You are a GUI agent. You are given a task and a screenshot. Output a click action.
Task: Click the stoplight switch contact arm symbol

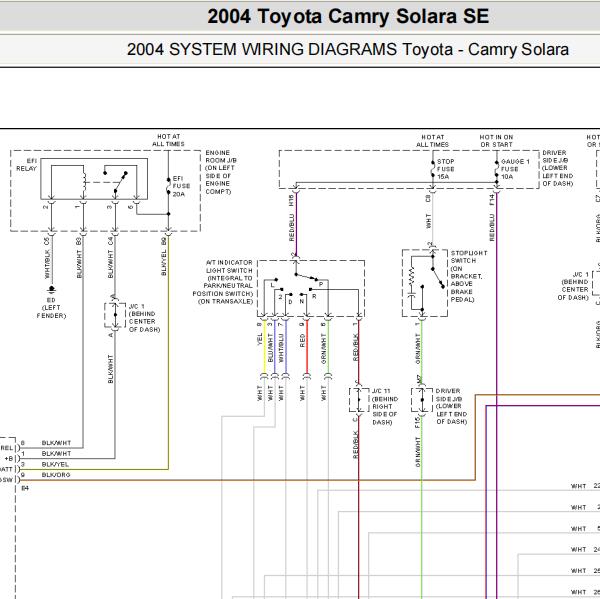[438, 276]
